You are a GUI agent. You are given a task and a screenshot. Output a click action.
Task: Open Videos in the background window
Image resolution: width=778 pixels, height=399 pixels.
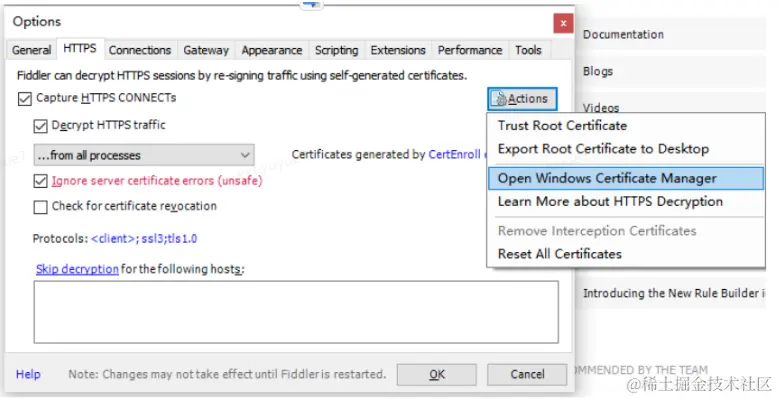(x=601, y=108)
